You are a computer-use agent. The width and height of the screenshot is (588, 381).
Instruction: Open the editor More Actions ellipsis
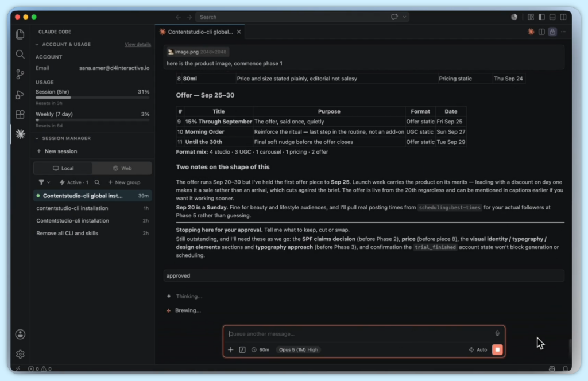(563, 32)
